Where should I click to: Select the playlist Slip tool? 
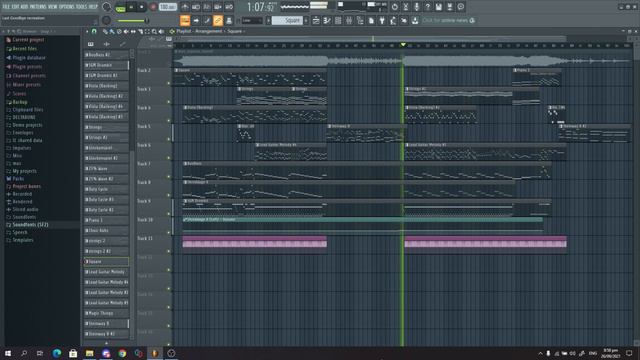tap(133, 31)
